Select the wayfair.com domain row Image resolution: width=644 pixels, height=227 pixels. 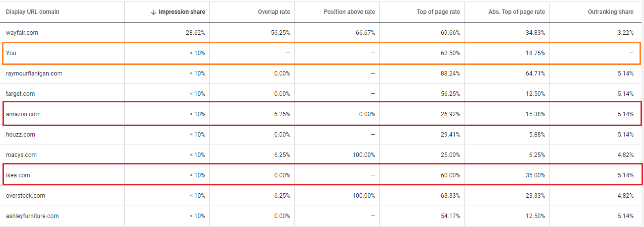[22, 33]
